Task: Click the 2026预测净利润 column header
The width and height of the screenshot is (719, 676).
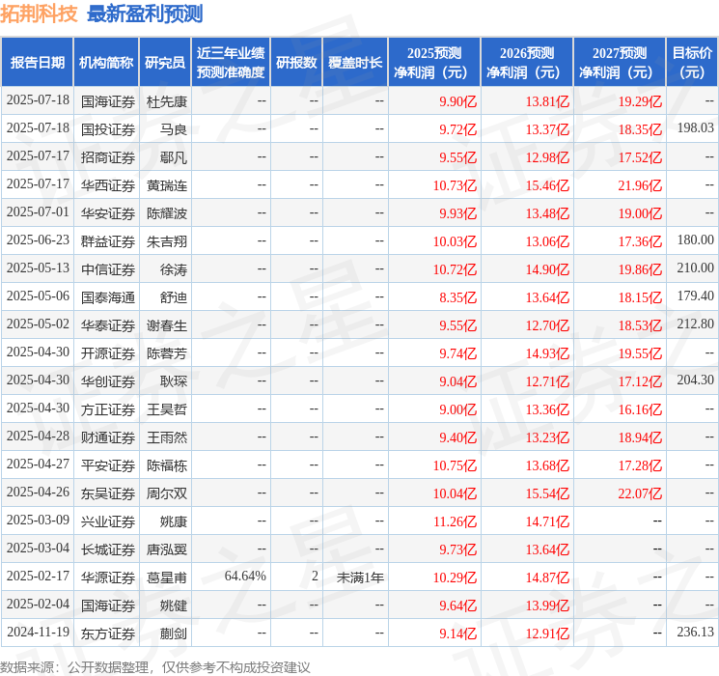Action: pyautogui.click(x=527, y=62)
